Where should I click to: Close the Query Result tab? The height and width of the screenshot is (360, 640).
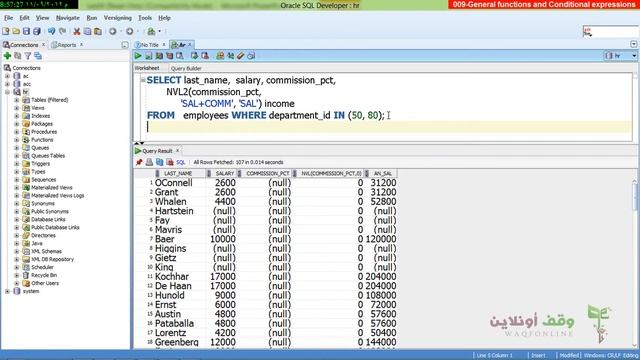178,151
